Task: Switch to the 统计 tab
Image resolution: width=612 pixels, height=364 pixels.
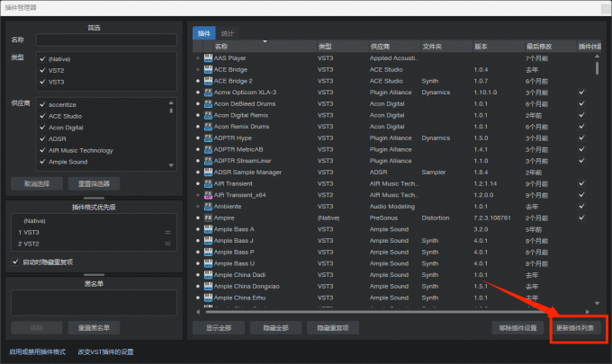Action: pyautogui.click(x=228, y=33)
